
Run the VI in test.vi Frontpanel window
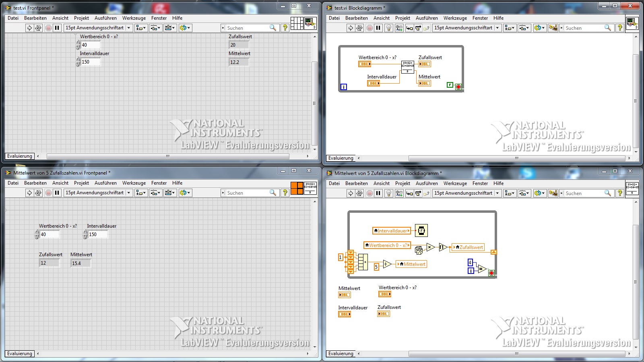[29, 28]
